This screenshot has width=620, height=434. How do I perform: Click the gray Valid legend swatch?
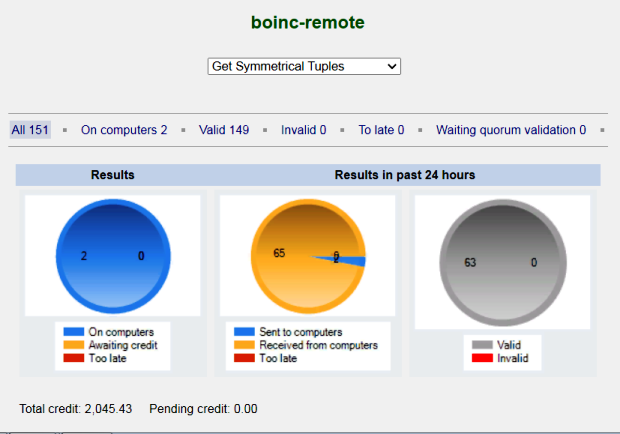tap(482, 345)
